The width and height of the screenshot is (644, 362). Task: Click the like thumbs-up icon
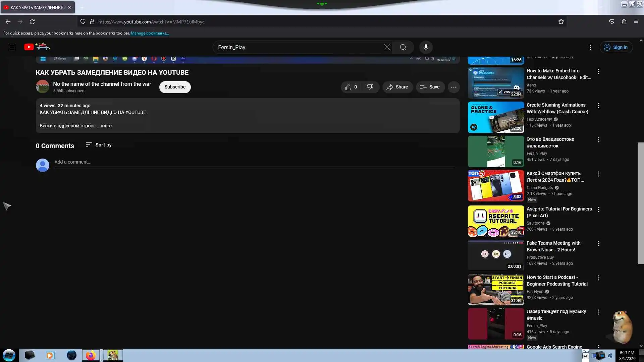[x=348, y=87]
